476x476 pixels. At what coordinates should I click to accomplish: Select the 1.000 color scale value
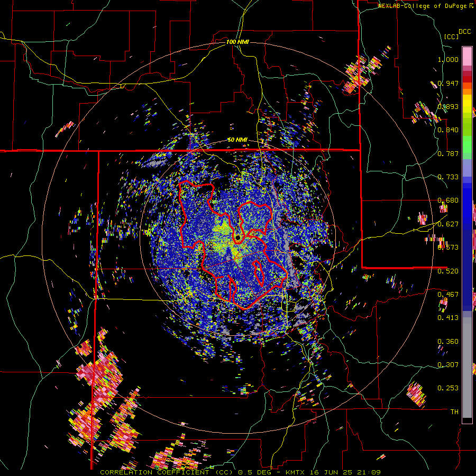(x=448, y=59)
